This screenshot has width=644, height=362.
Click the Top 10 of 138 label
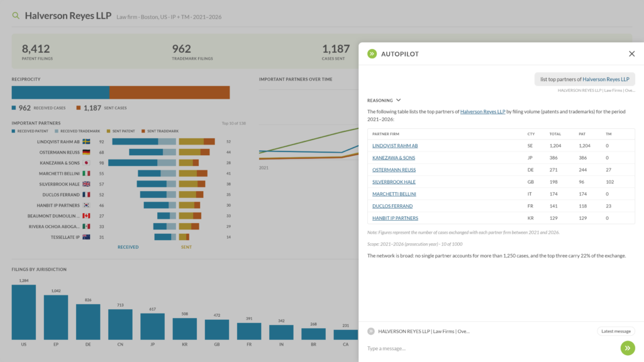coord(234,123)
